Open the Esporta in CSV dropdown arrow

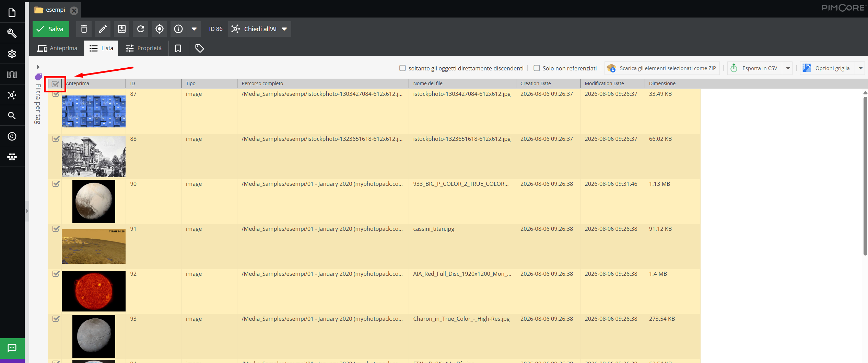(788, 68)
